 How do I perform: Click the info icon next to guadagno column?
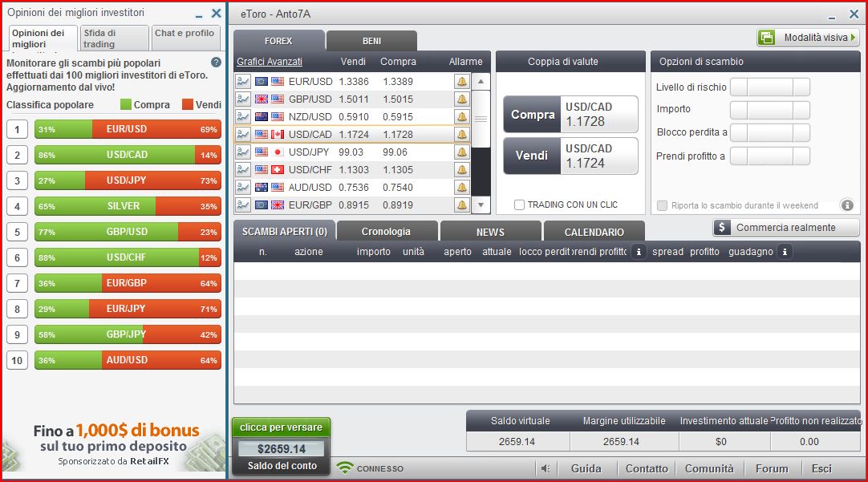pyautogui.click(x=785, y=252)
